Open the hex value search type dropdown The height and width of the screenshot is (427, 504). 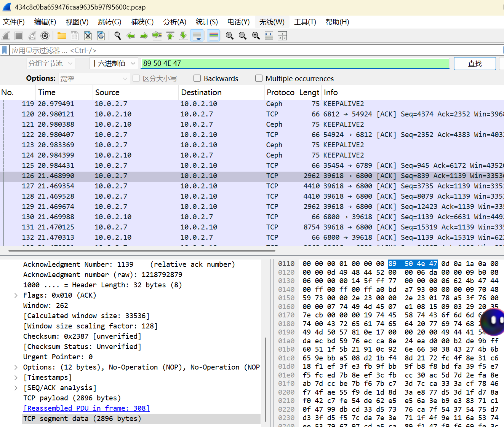114,64
